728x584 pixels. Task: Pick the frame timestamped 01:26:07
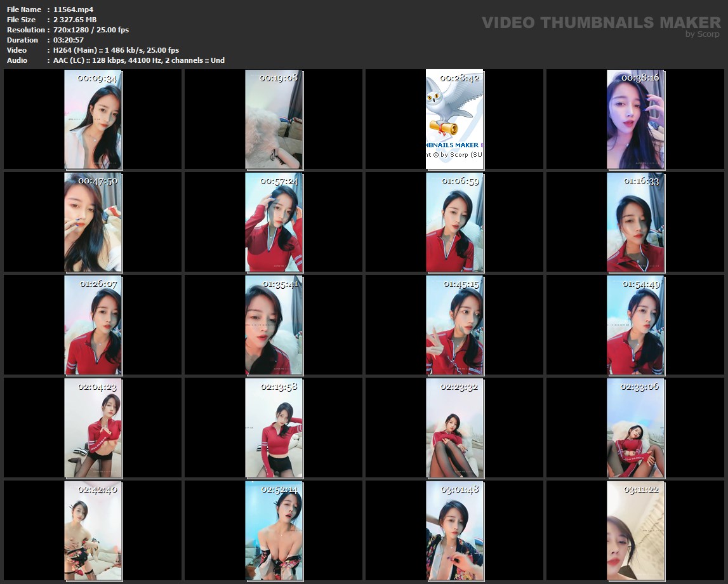click(93, 325)
